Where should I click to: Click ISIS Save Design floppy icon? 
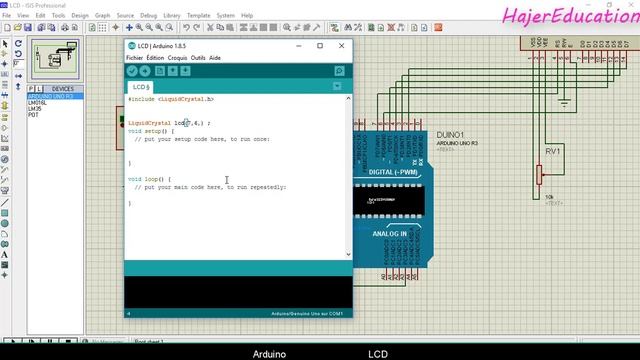(x=28, y=28)
